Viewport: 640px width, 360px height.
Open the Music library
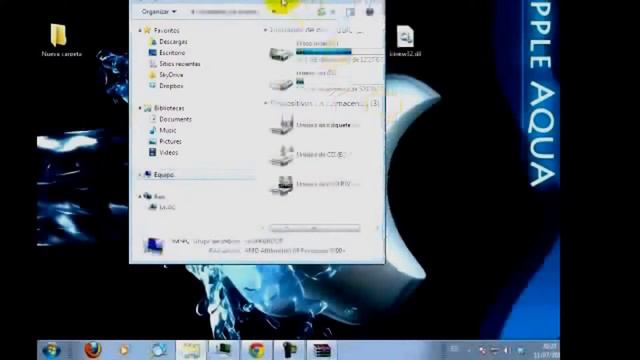coord(168,130)
